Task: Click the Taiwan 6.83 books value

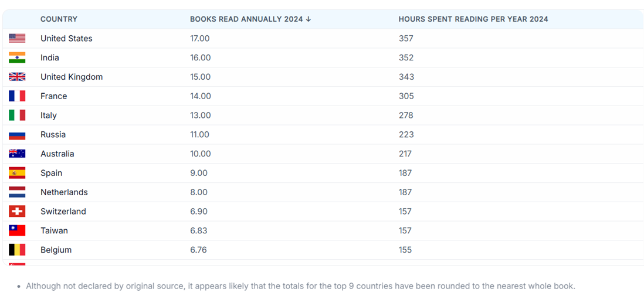Action: pos(199,230)
